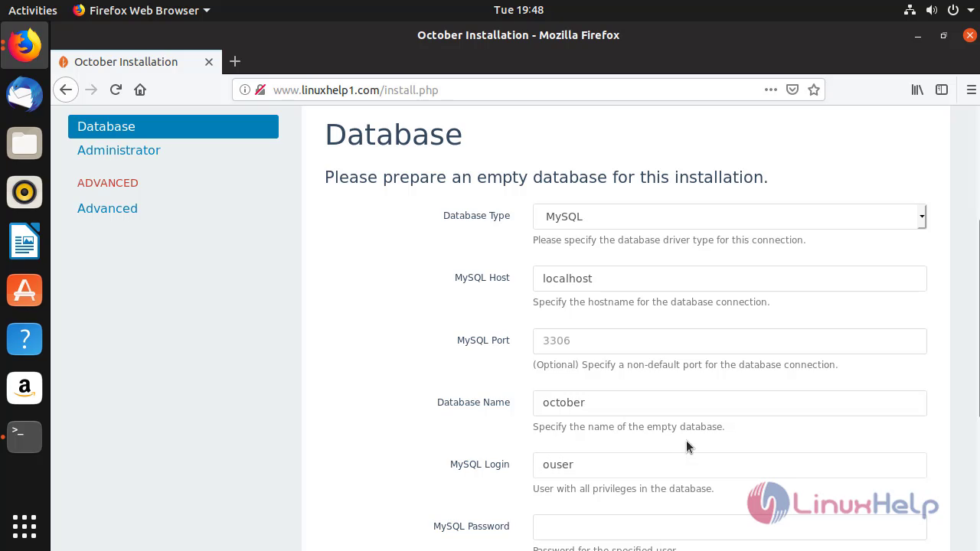Click the page vertical scrollbar
The height and width of the screenshot is (551, 980).
(979, 318)
